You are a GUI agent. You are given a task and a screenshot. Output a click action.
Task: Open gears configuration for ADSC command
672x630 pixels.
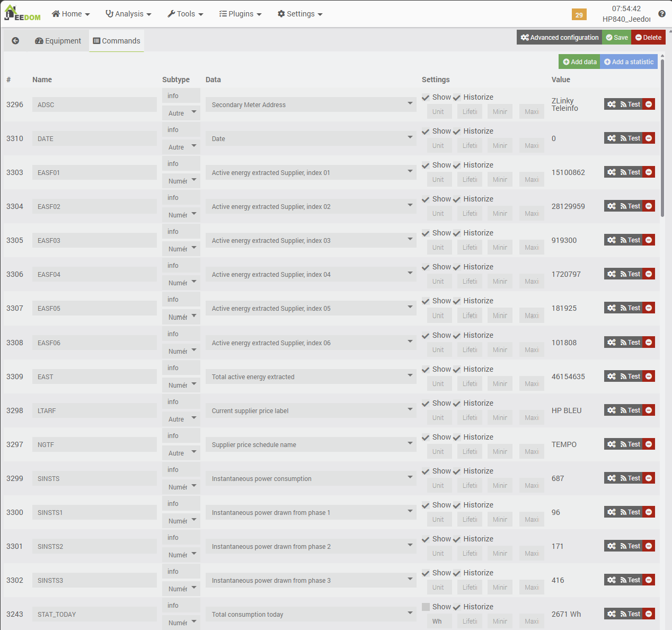[x=612, y=104]
